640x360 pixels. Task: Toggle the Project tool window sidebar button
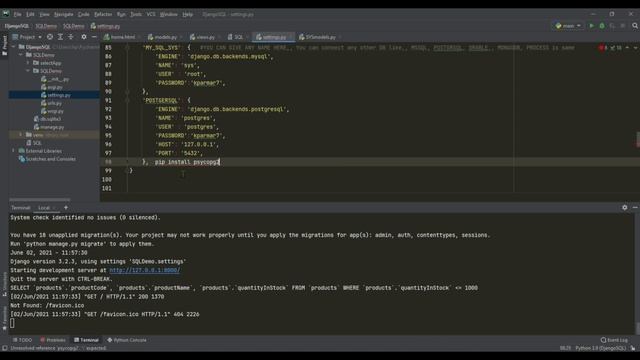(4, 46)
